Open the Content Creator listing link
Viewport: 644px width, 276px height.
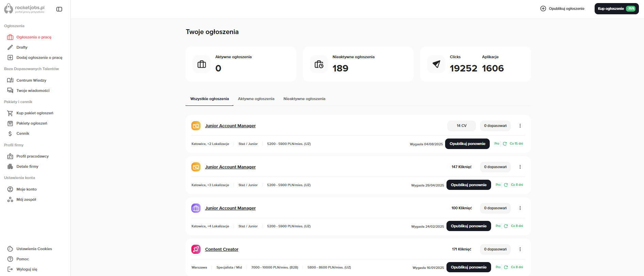click(x=222, y=249)
